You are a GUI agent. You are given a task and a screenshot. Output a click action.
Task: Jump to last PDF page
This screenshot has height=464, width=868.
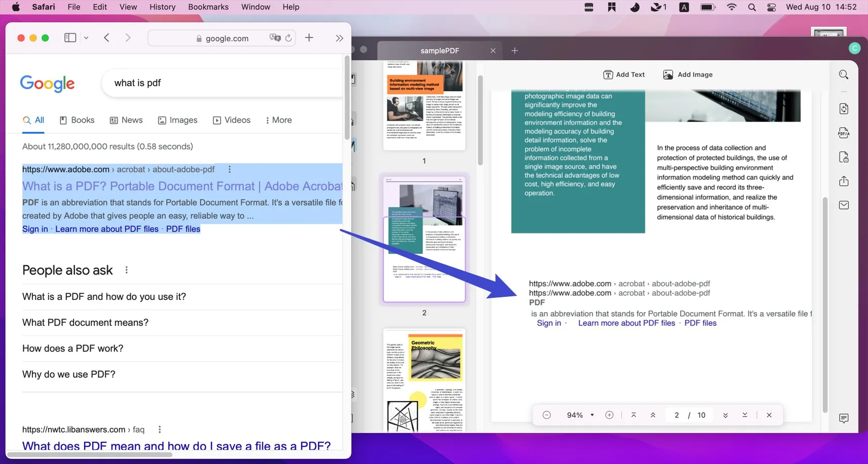pyautogui.click(x=745, y=415)
